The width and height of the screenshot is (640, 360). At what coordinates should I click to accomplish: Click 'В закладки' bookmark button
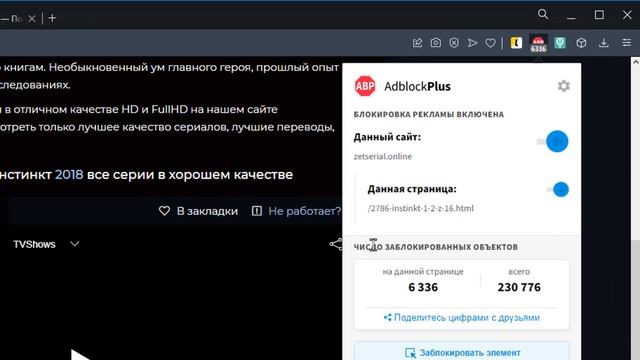click(198, 211)
